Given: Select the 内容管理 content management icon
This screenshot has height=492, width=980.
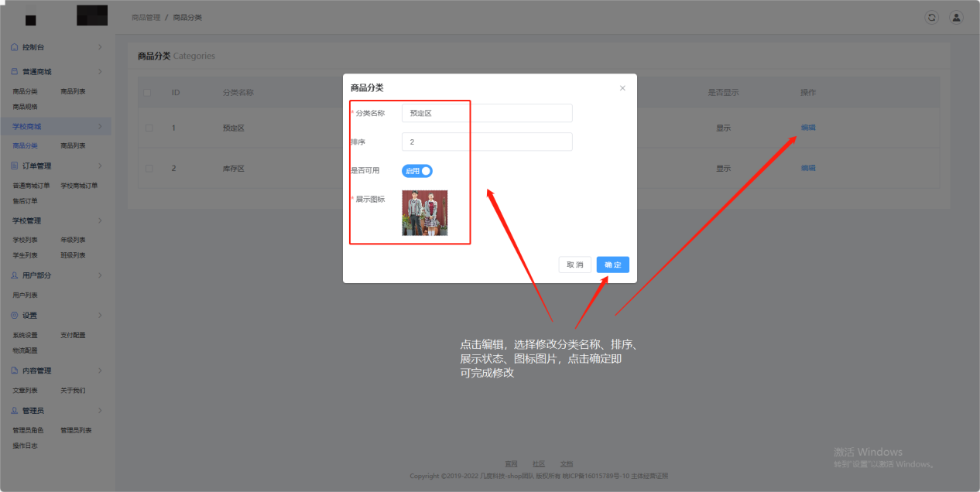Looking at the screenshot, I should click(13, 370).
